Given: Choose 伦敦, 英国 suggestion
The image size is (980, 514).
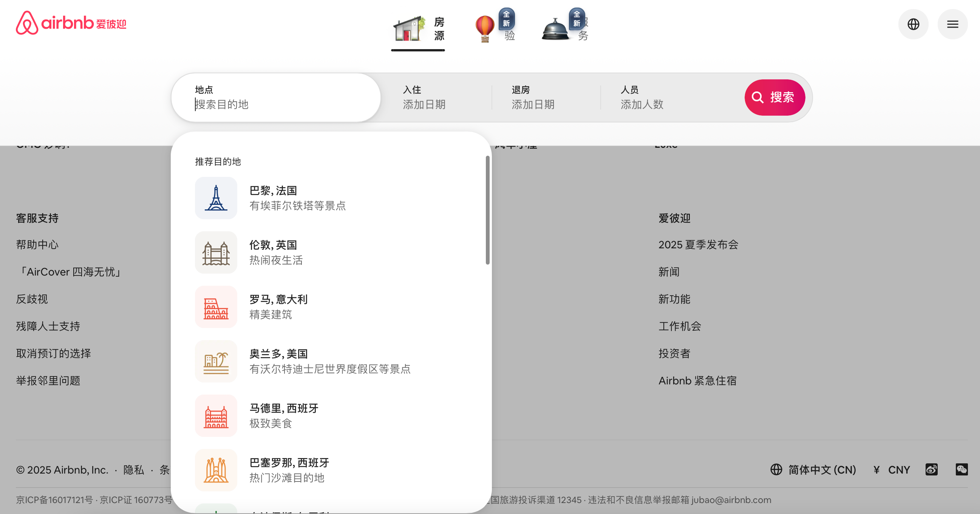Looking at the screenshot, I should tap(331, 252).
